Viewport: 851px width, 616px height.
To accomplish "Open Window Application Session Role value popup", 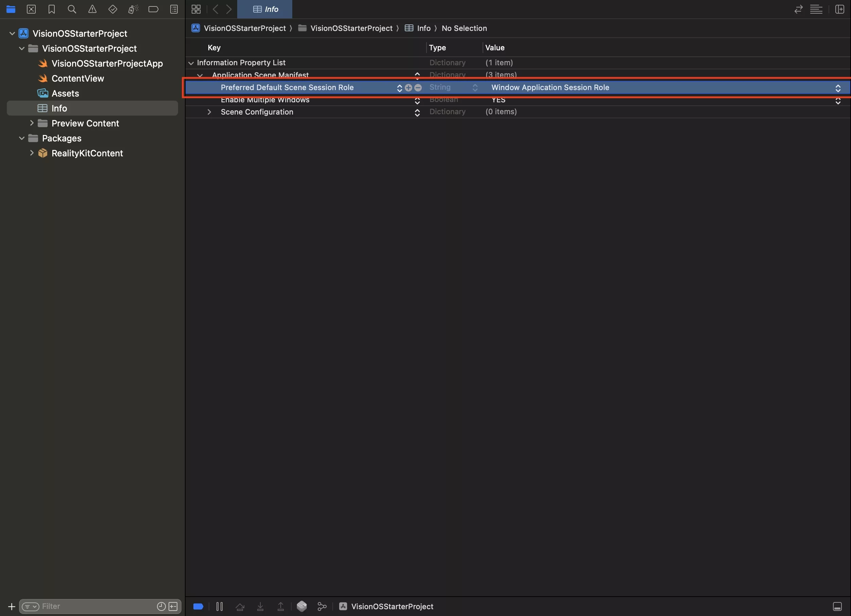I will (838, 88).
